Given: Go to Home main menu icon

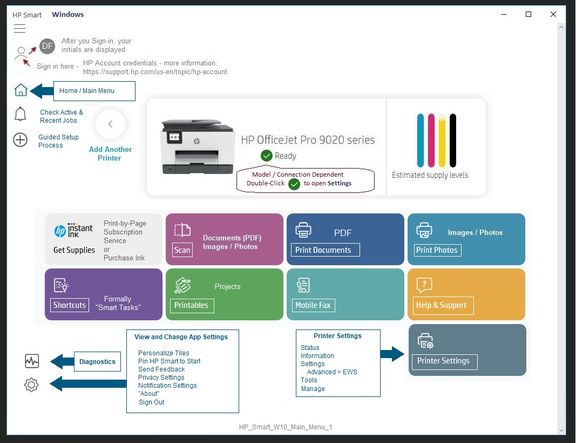Looking at the screenshot, I should [x=21, y=90].
